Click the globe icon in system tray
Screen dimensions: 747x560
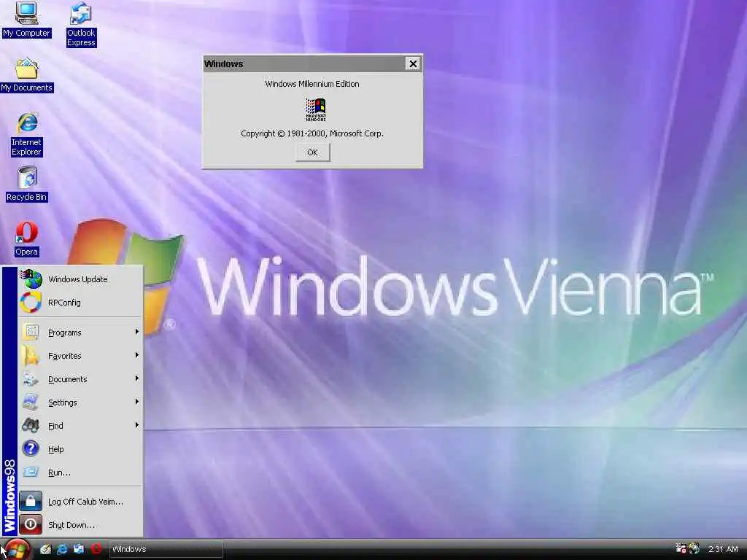point(694,548)
